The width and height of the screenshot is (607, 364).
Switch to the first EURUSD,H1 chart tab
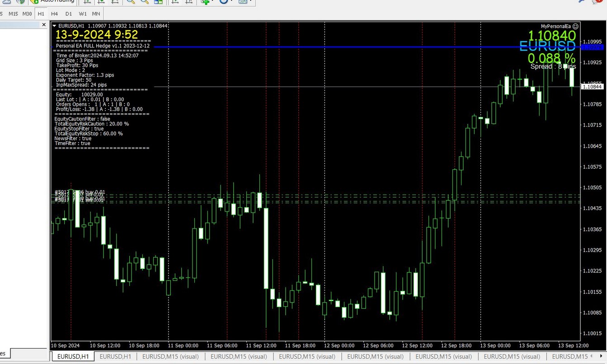(x=72, y=356)
